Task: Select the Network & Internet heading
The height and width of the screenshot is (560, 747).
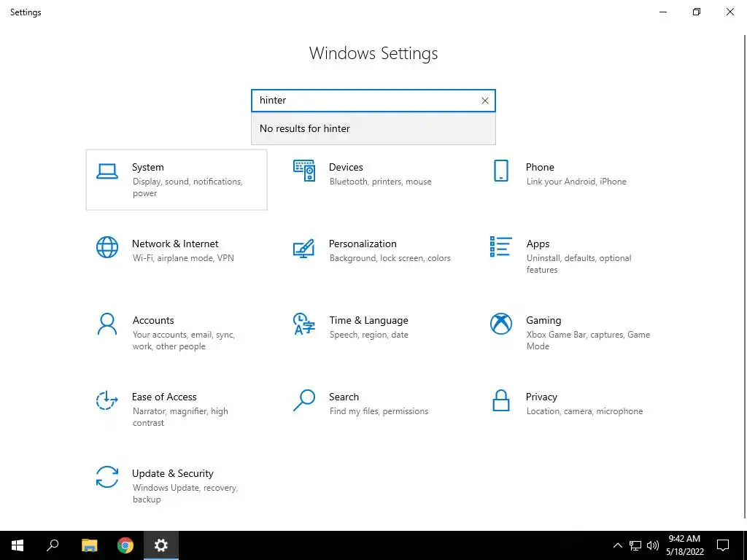Action: pos(175,244)
